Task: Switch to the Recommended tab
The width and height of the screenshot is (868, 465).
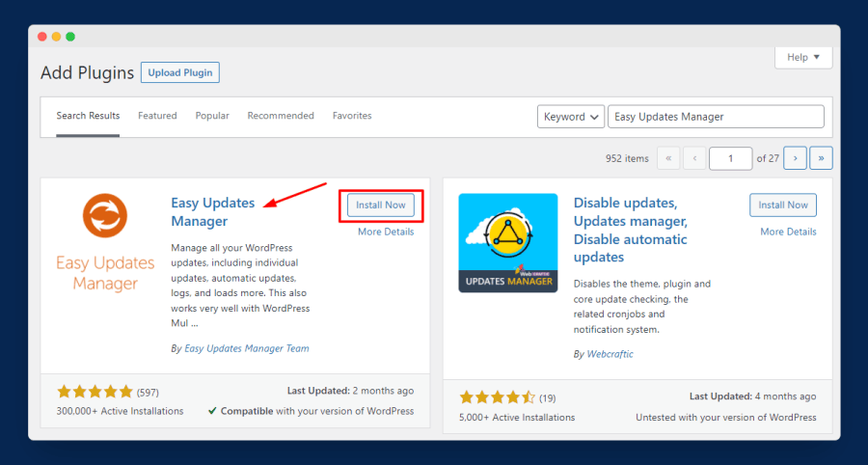Action: click(x=281, y=116)
